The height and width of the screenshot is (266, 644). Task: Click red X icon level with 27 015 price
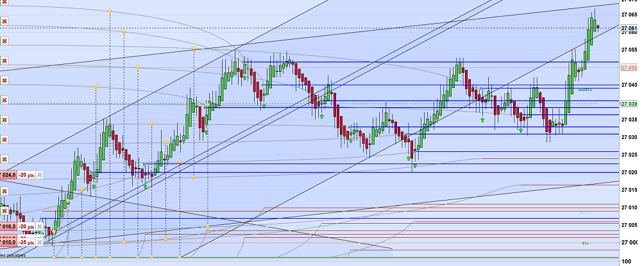[4, 191]
